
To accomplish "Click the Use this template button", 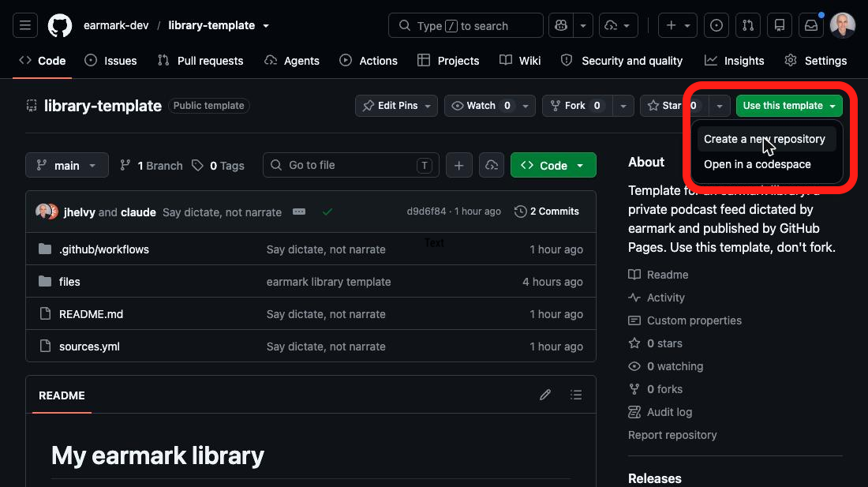I will click(789, 106).
